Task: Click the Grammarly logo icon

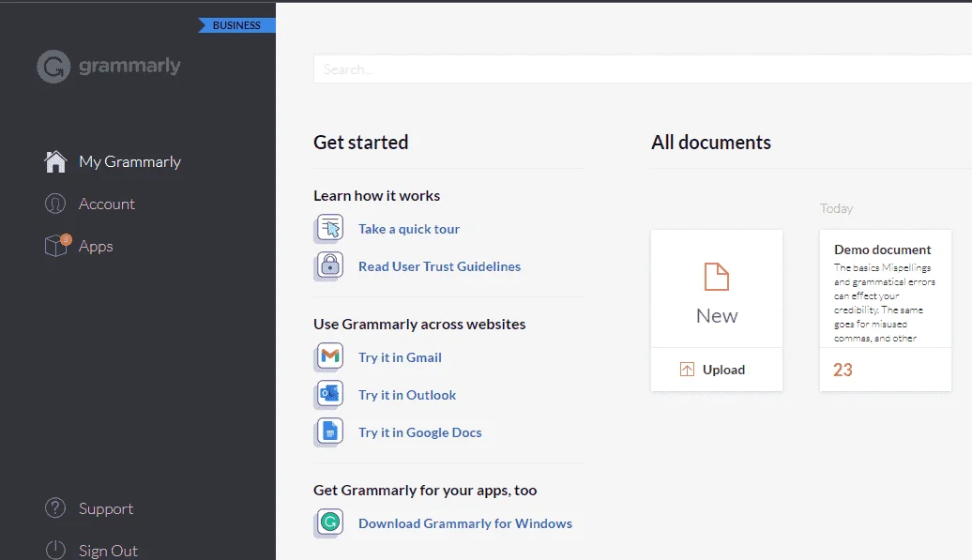Action: (53, 67)
